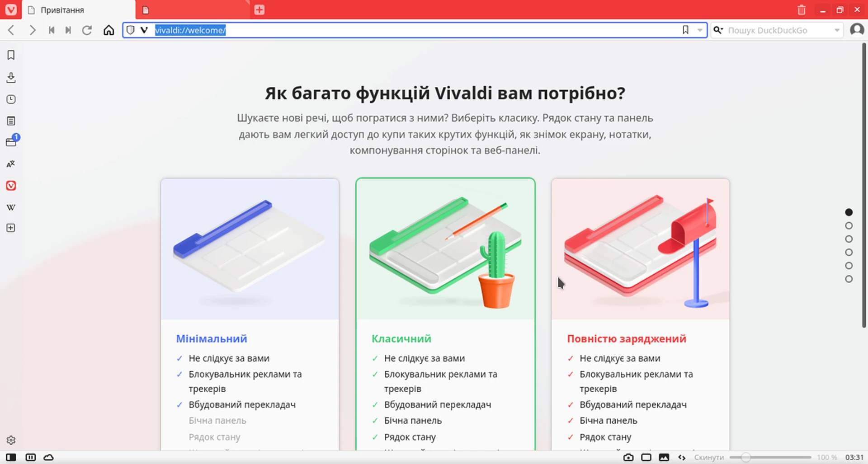Reset zoom with Скинути button
The width and height of the screenshot is (868, 464).
click(x=709, y=457)
